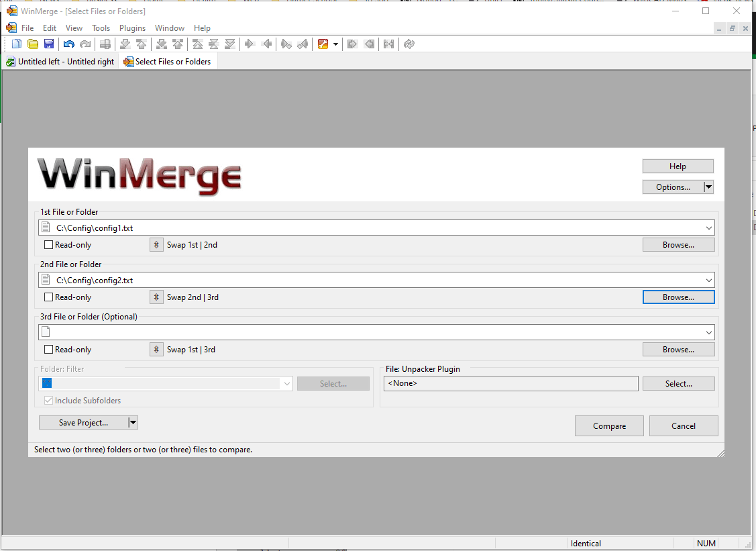
Task: Open the 3rd File or Folder dropdown
Action: tap(708, 332)
